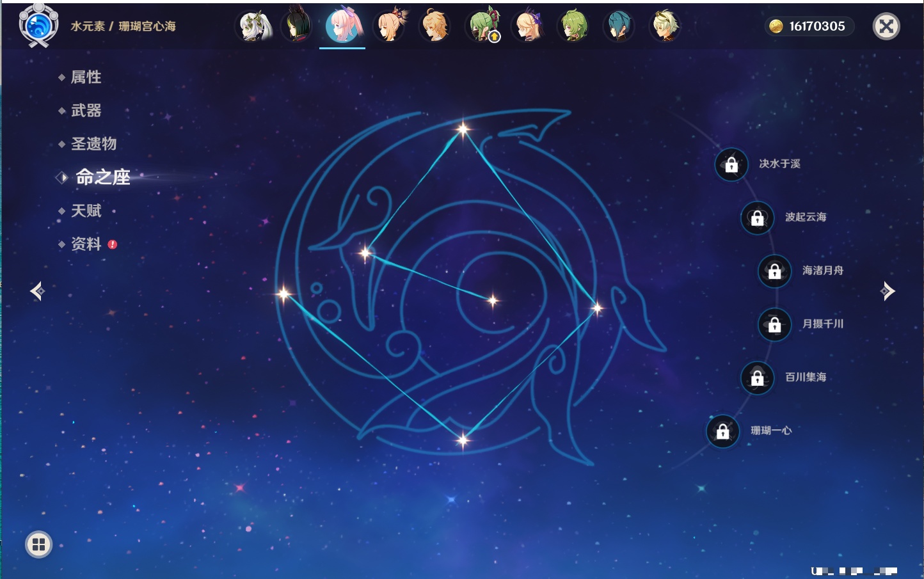The image size is (924, 579).
Task: Select the teal-haired character avatar
Action: pos(619,26)
